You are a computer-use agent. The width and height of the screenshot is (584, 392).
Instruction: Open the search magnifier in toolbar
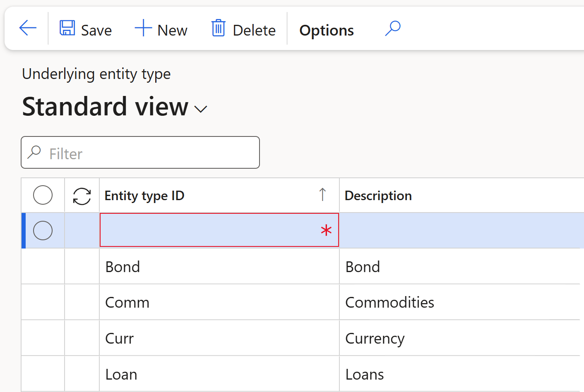(392, 28)
